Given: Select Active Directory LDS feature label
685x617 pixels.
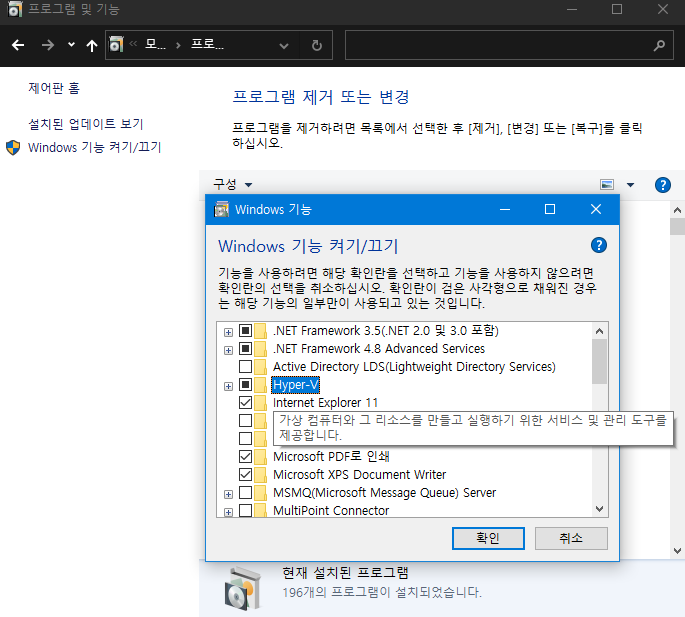Looking at the screenshot, I should pyautogui.click(x=414, y=366).
